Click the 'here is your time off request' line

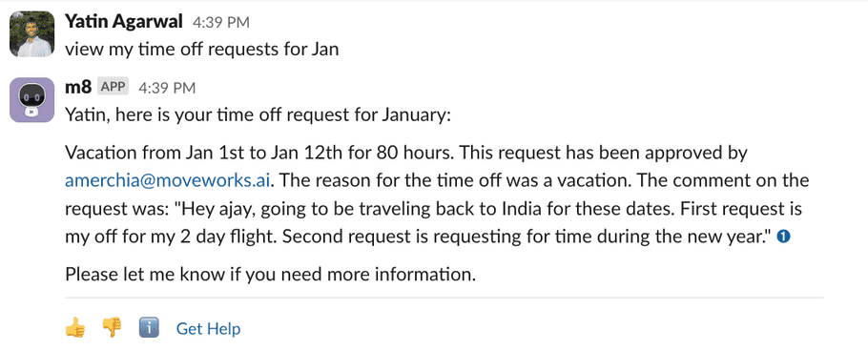pyautogui.click(x=258, y=115)
